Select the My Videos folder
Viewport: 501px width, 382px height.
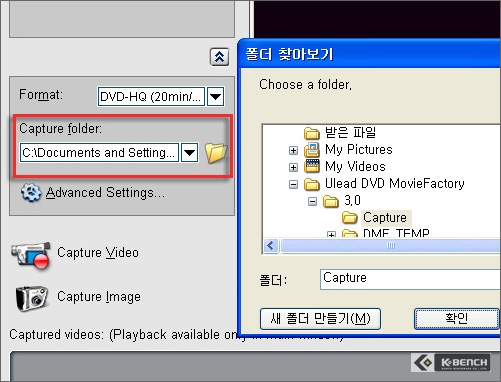coord(355,166)
